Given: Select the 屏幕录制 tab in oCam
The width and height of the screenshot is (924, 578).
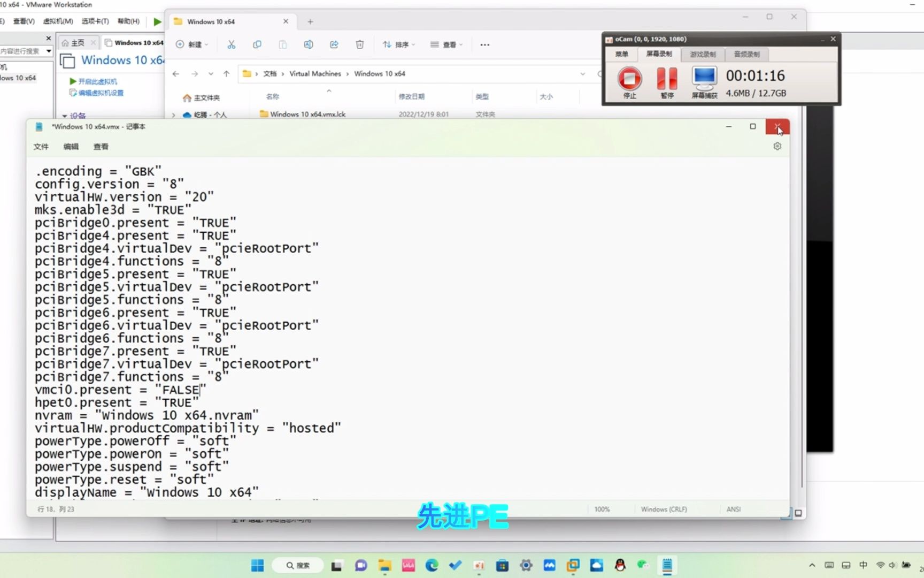Looking at the screenshot, I should pyautogui.click(x=659, y=54).
